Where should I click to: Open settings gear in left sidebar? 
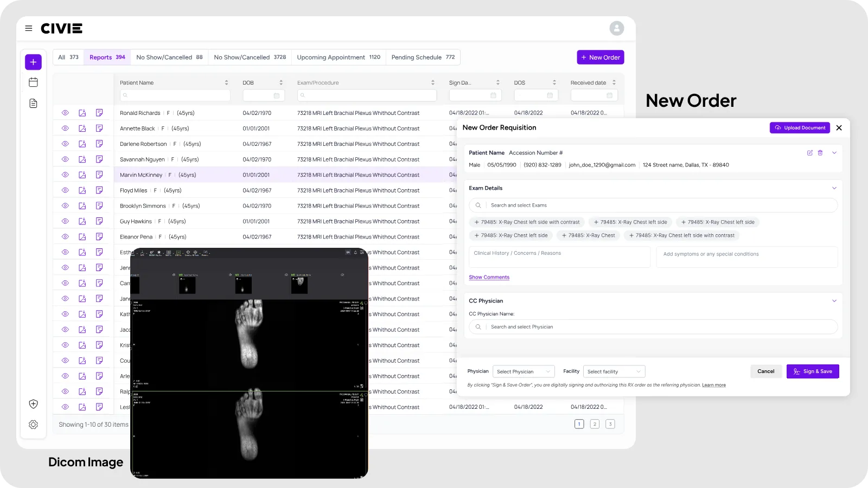point(33,425)
